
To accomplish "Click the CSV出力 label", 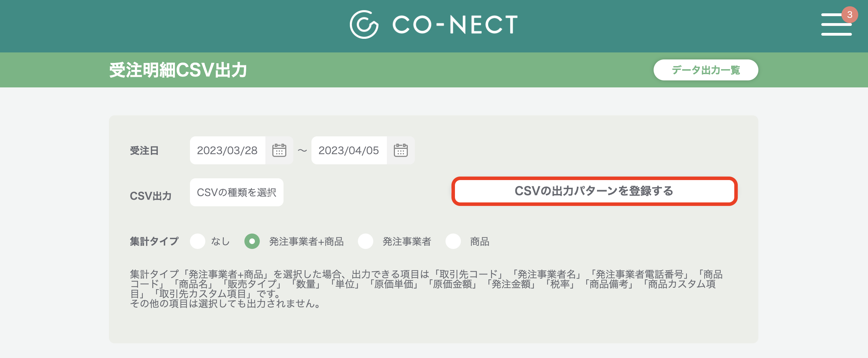I will (150, 196).
